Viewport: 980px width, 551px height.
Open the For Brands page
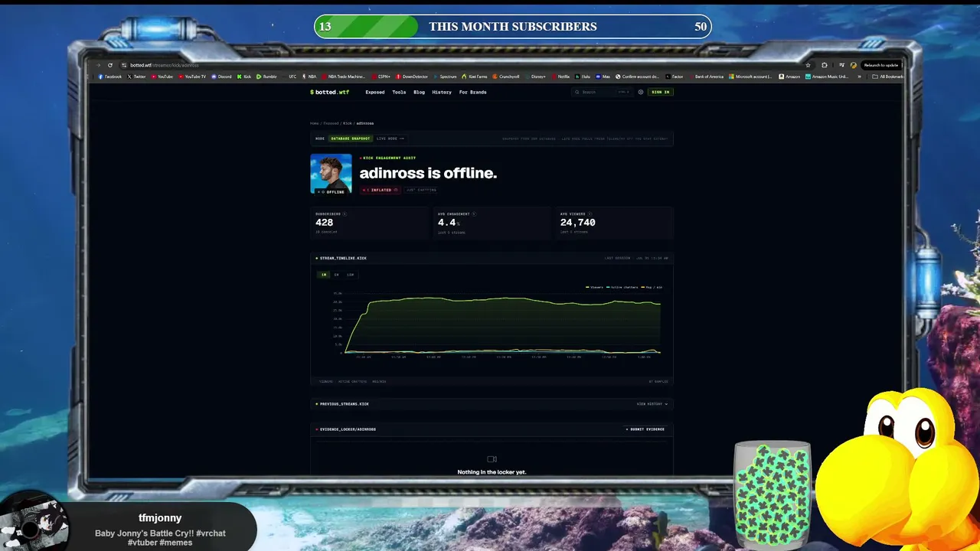pyautogui.click(x=472, y=92)
